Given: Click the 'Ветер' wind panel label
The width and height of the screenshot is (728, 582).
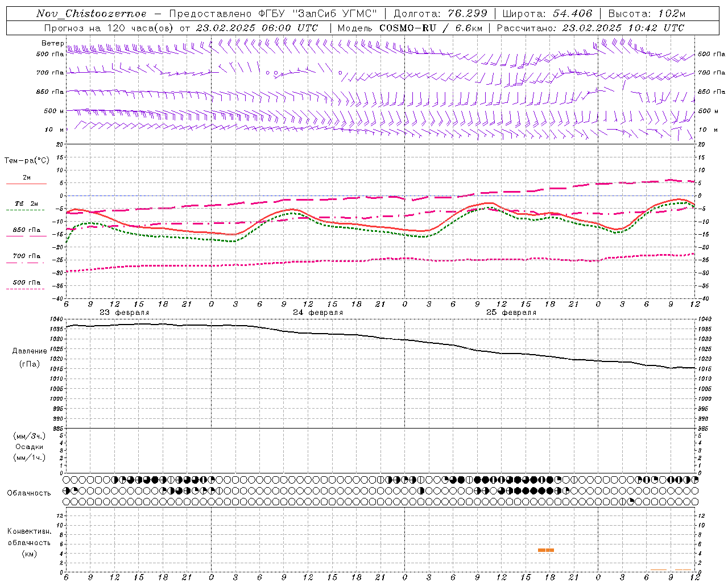Looking at the screenshot, I should (x=53, y=43).
